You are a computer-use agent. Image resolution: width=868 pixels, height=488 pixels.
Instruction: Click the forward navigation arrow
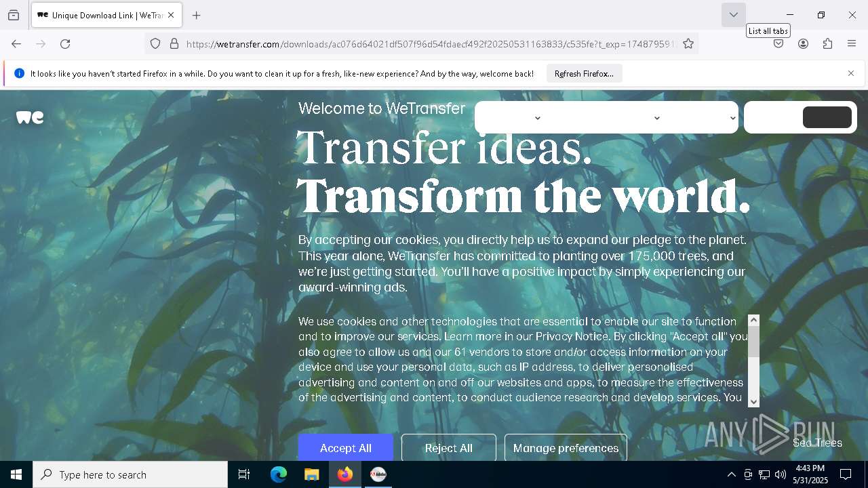click(41, 43)
